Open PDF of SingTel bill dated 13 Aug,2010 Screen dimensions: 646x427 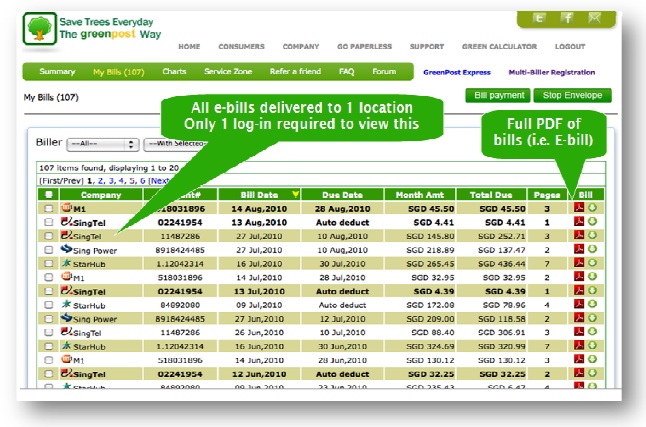click(x=579, y=221)
